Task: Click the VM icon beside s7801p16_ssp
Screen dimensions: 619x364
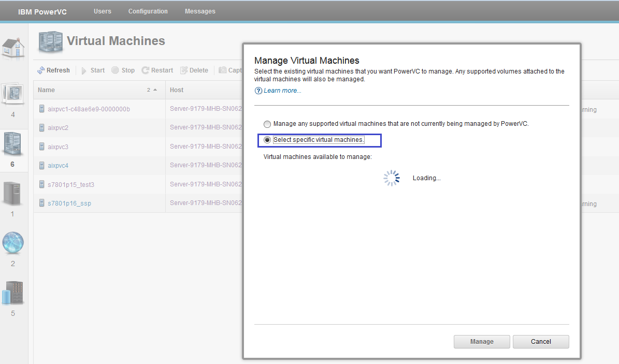Action: tap(42, 203)
